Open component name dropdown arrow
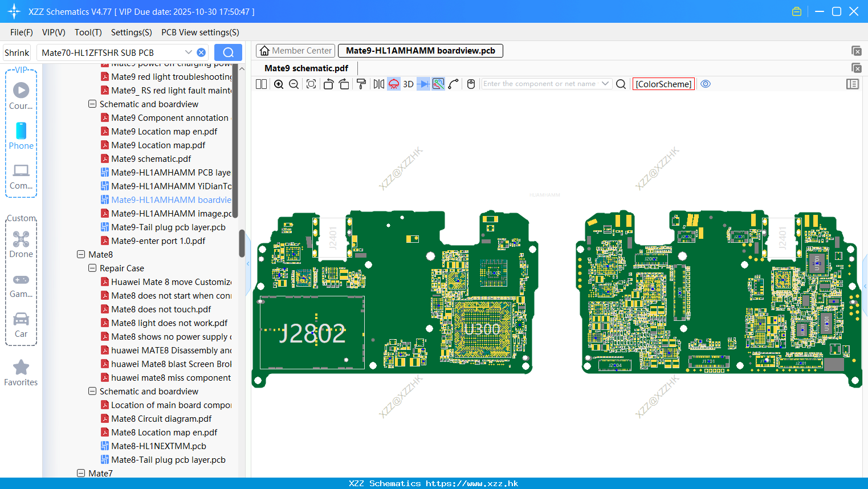Viewport: 868px width, 489px height. [605, 84]
